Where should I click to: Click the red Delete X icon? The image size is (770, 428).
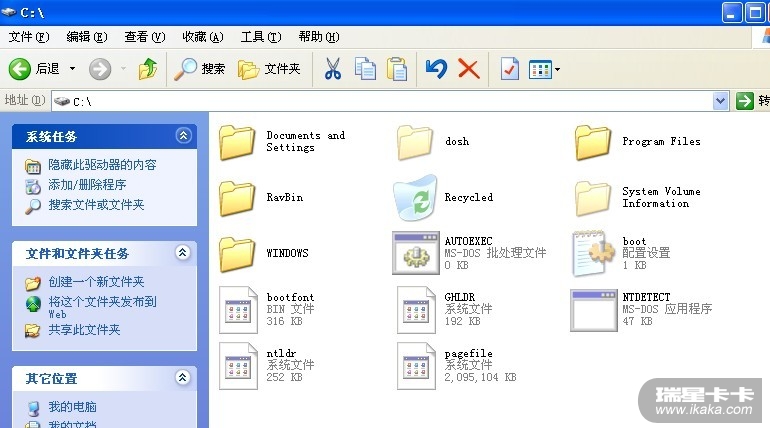pyautogui.click(x=468, y=69)
